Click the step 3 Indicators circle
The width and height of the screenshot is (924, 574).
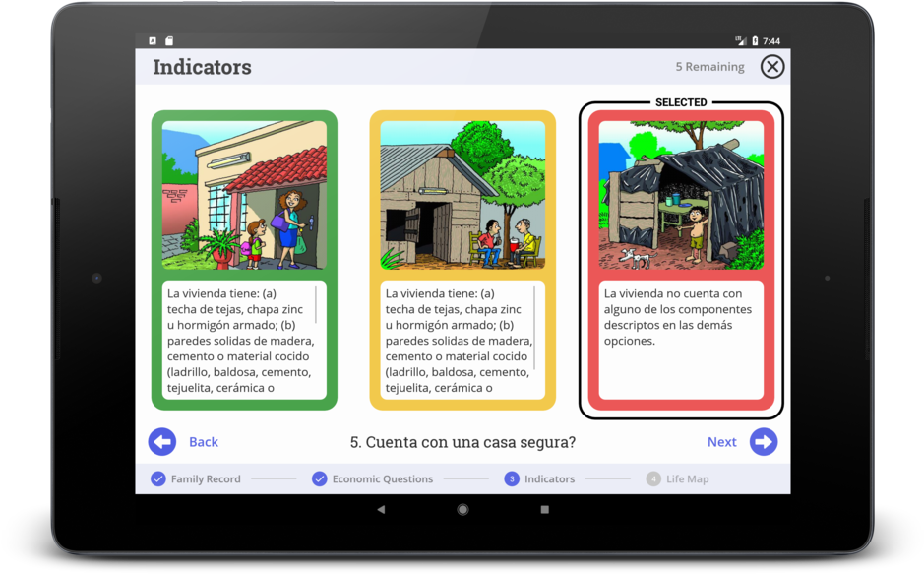[x=512, y=479]
